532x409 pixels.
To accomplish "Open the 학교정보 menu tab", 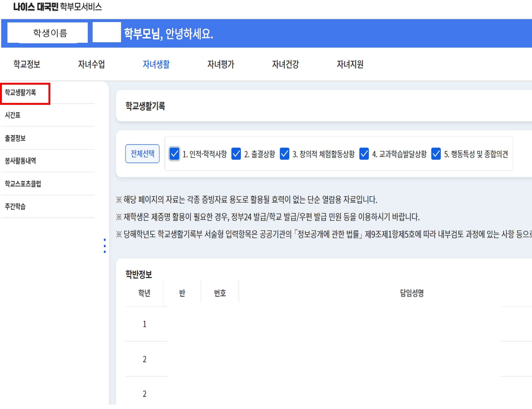I will coord(27,64).
